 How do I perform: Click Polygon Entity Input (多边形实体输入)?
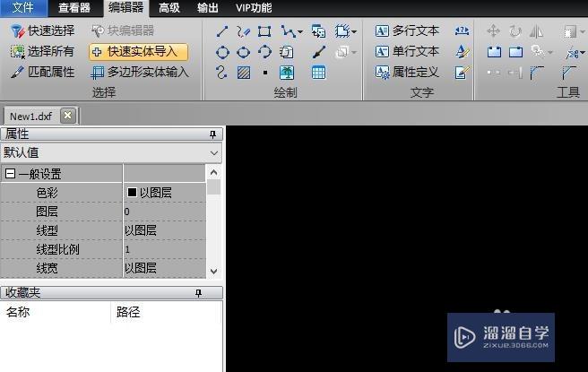click(x=140, y=72)
